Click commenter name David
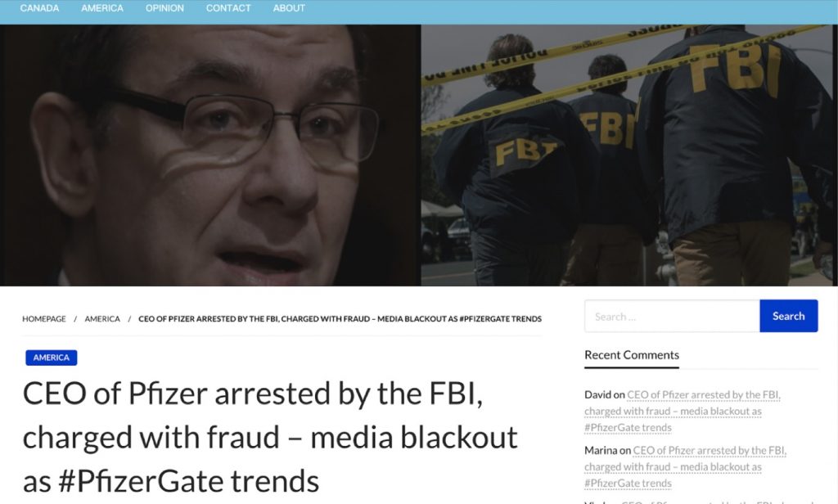 tap(597, 394)
